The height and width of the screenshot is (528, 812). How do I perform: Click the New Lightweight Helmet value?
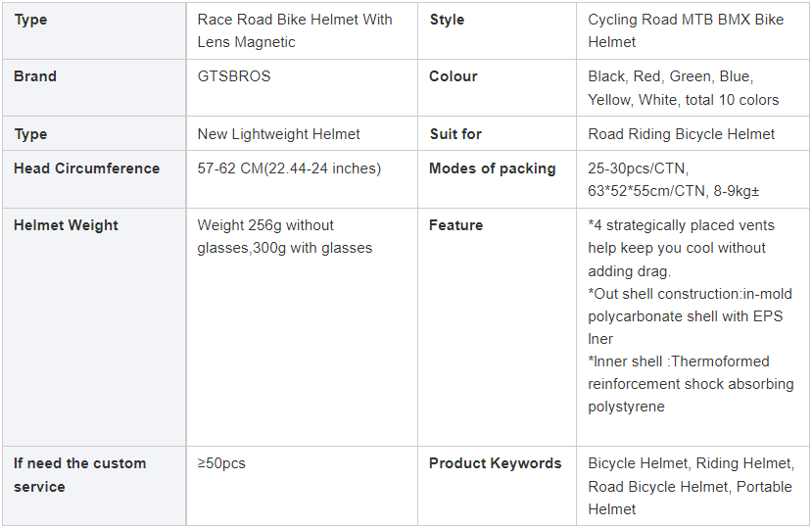tap(278, 134)
